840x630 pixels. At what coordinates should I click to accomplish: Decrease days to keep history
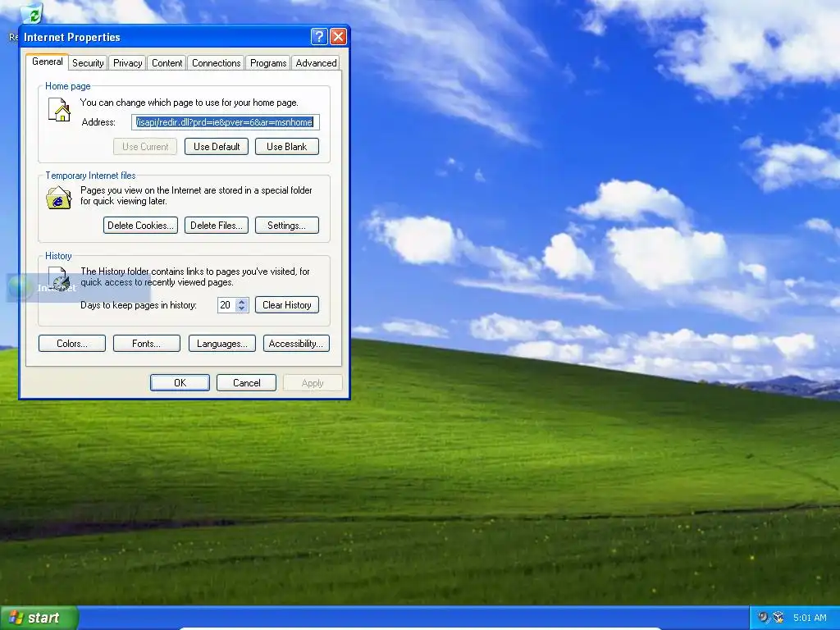[242, 308]
